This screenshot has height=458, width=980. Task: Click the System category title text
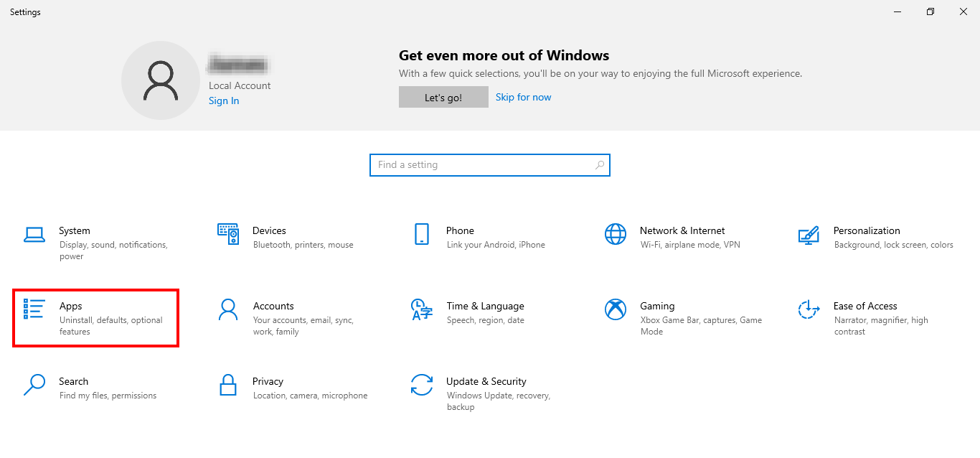(75, 230)
